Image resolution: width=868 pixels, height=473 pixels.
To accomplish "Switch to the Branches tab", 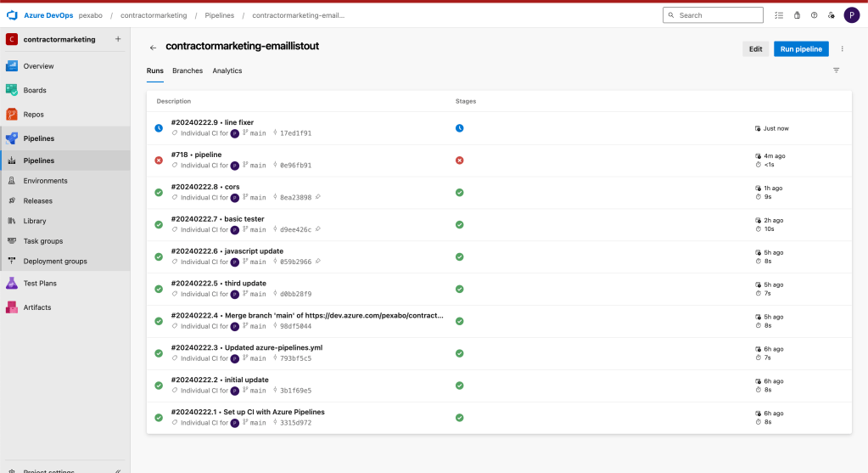I will pos(188,70).
